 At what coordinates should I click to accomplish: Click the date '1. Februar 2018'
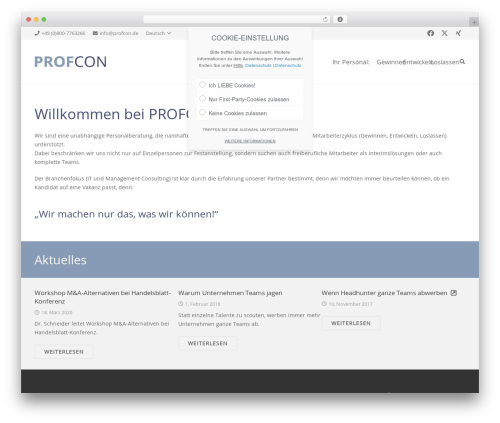coord(203,304)
